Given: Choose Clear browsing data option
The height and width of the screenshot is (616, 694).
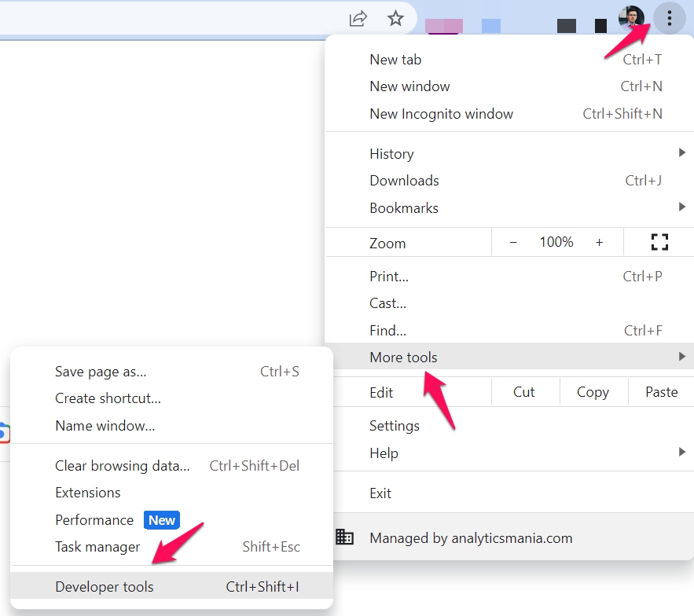Looking at the screenshot, I should 123,466.
